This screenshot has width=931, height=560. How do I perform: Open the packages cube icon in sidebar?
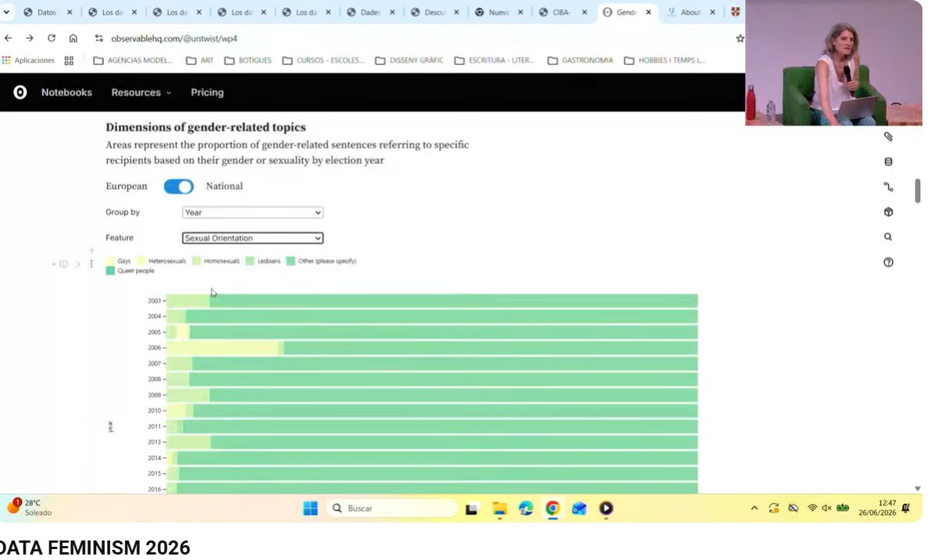(x=888, y=212)
